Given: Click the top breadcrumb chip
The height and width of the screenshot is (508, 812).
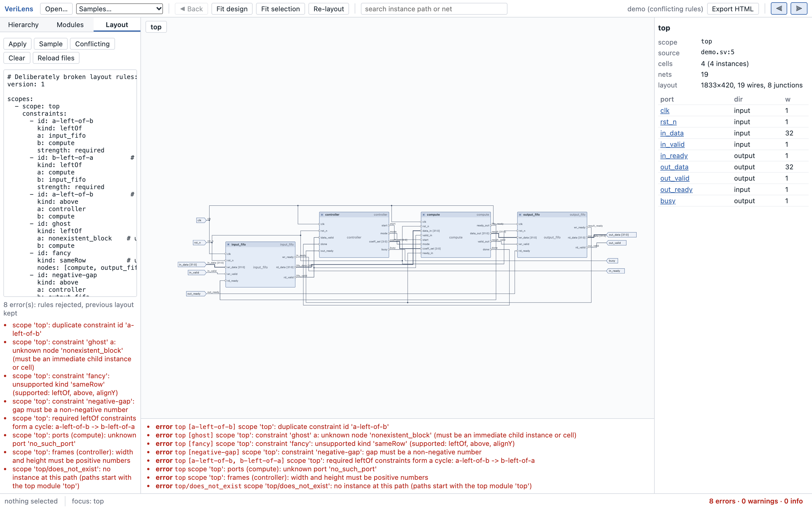Looking at the screenshot, I should [156, 27].
